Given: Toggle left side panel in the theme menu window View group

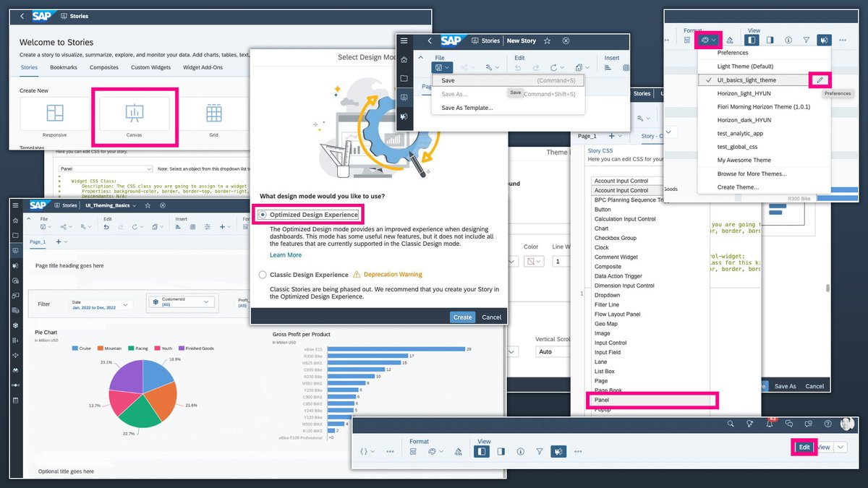Looking at the screenshot, I should point(752,40).
